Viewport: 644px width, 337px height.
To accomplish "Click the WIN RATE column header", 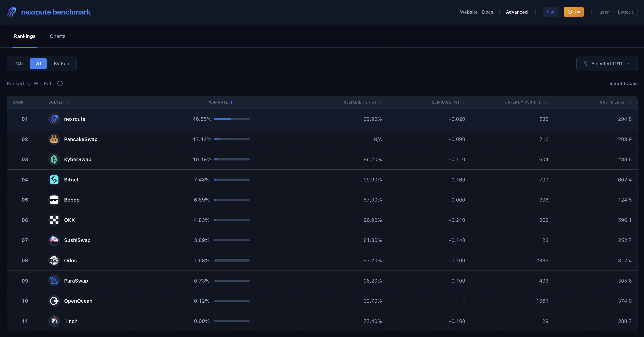I will tap(218, 102).
